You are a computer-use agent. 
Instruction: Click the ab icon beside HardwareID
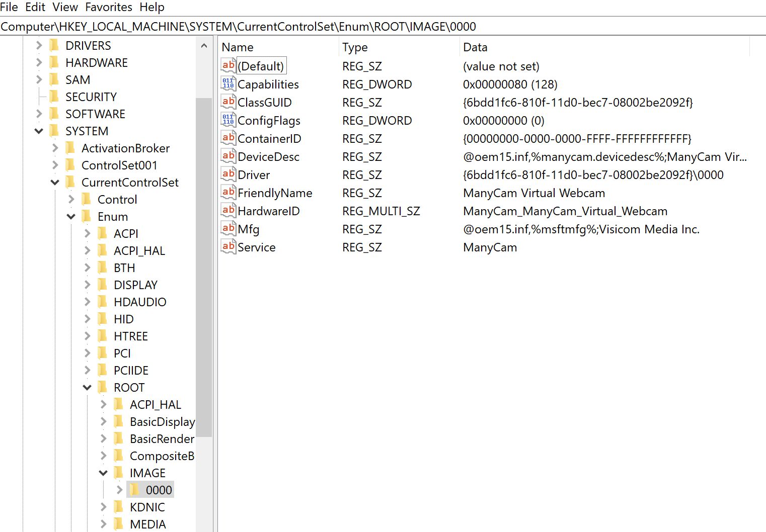(x=228, y=210)
